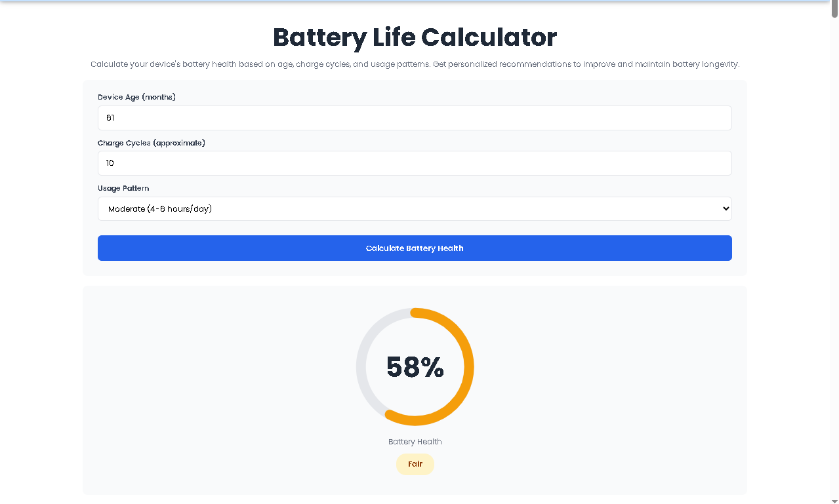Click the Usage Pattern label
This screenshot has height=504, width=839.
(123, 188)
